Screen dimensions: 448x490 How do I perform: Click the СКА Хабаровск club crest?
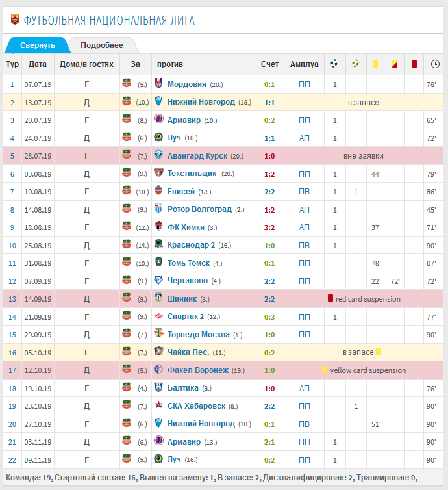[x=158, y=405]
